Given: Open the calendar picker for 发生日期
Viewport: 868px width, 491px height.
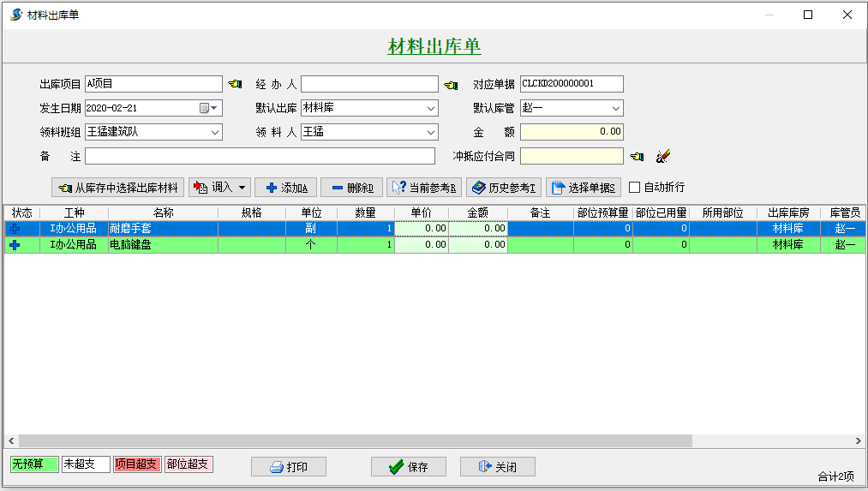Looking at the screenshot, I should point(209,108).
